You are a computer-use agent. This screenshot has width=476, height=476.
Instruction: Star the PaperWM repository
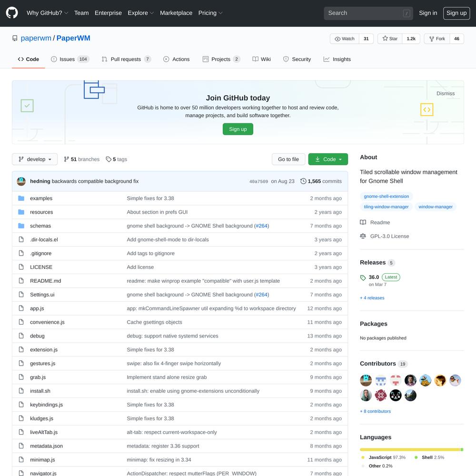(x=390, y=39)
